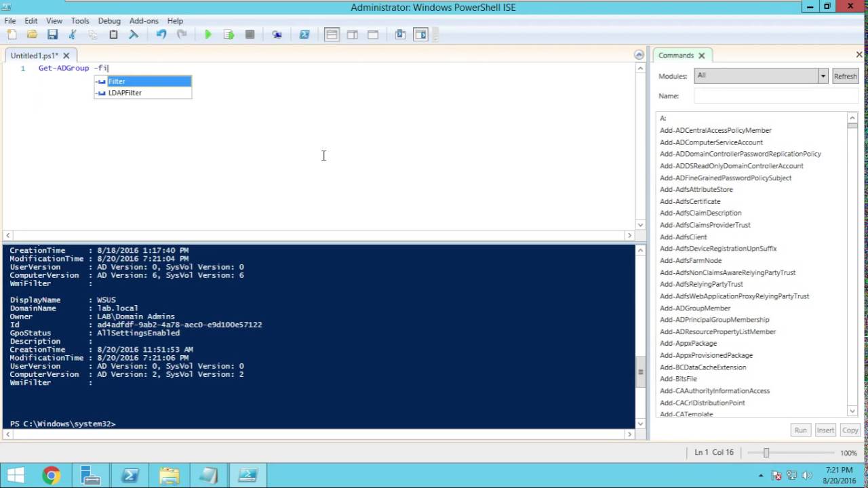Open Server Manager from taskbar
This screenshot has width=868, height=488.
click(90, 475)
